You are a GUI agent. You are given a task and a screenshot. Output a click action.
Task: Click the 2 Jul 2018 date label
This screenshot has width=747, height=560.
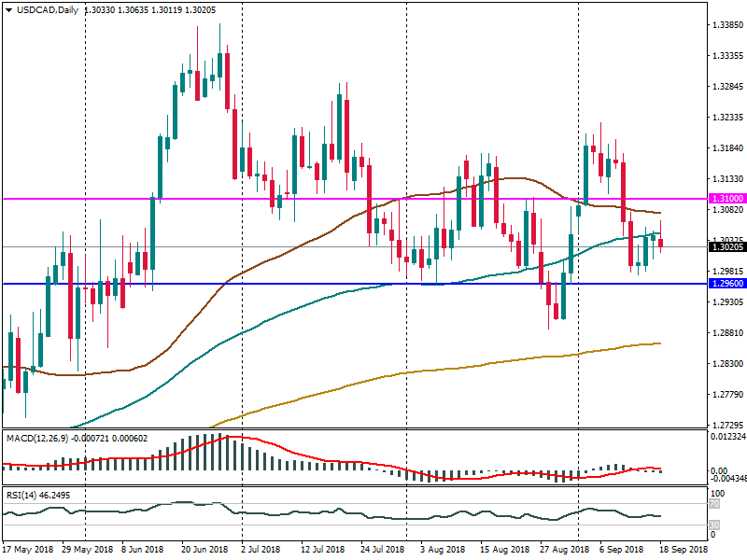pos(261,551)
